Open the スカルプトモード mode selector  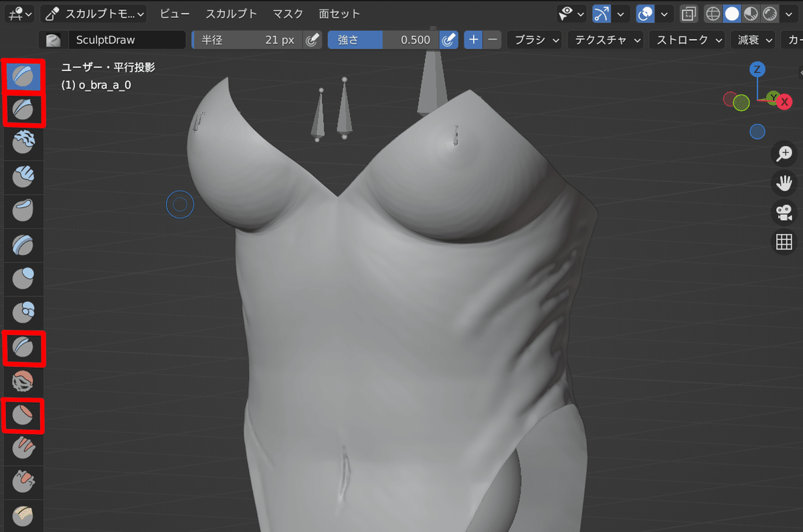coord(93,13)
